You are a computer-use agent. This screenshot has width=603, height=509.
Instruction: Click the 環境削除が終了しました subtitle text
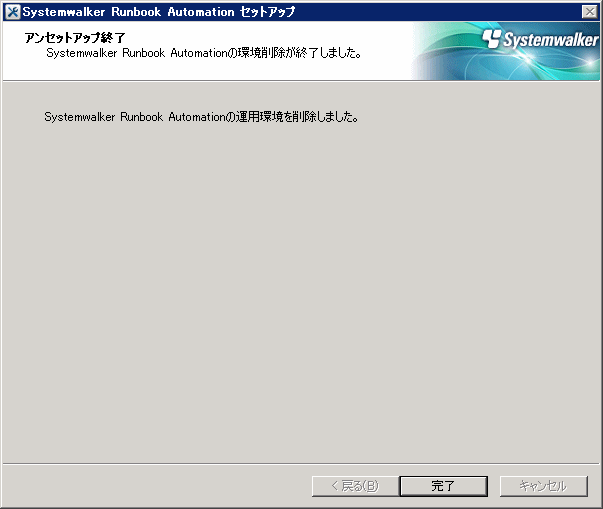[204, 53]
